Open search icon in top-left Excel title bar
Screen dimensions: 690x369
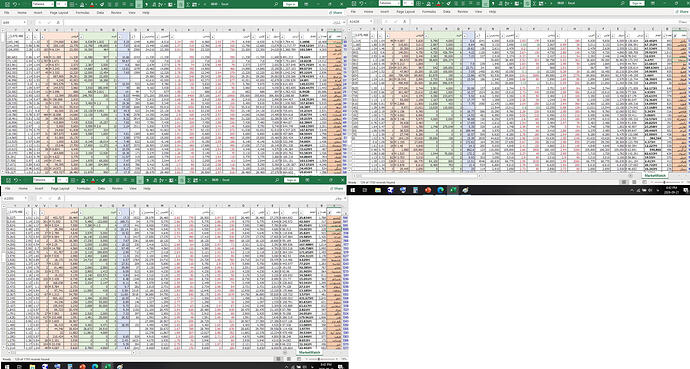tap(276, 4)
